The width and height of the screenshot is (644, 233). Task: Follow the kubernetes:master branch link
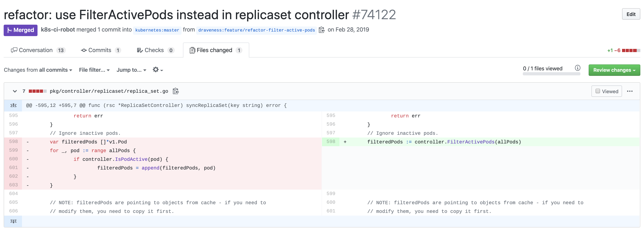pos(157,30)
